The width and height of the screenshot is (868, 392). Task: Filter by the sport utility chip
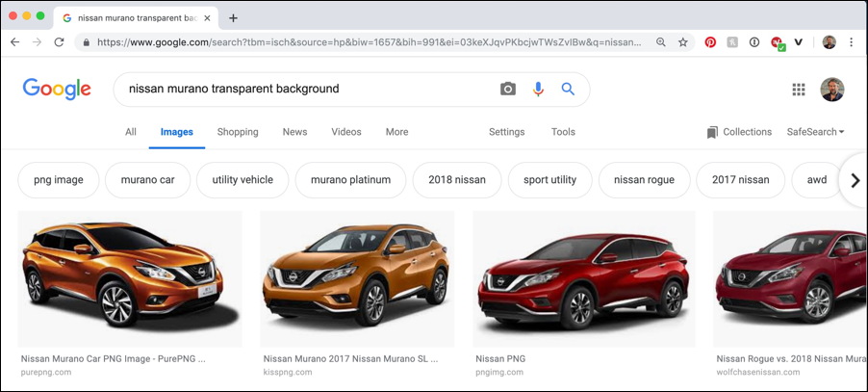(x=549, y=180)
